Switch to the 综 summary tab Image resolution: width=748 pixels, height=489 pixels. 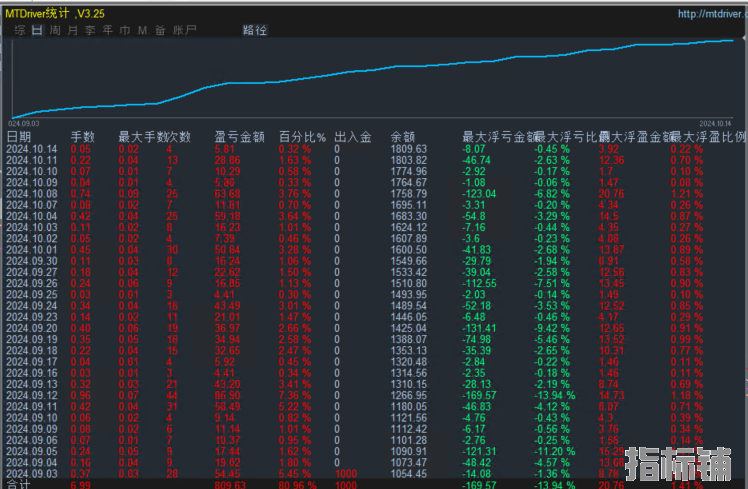18,31
